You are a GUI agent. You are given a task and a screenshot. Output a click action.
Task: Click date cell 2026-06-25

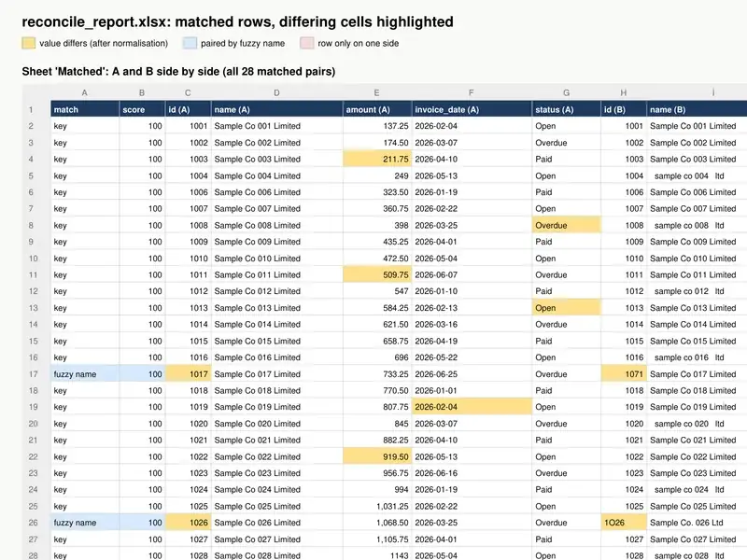472,374
